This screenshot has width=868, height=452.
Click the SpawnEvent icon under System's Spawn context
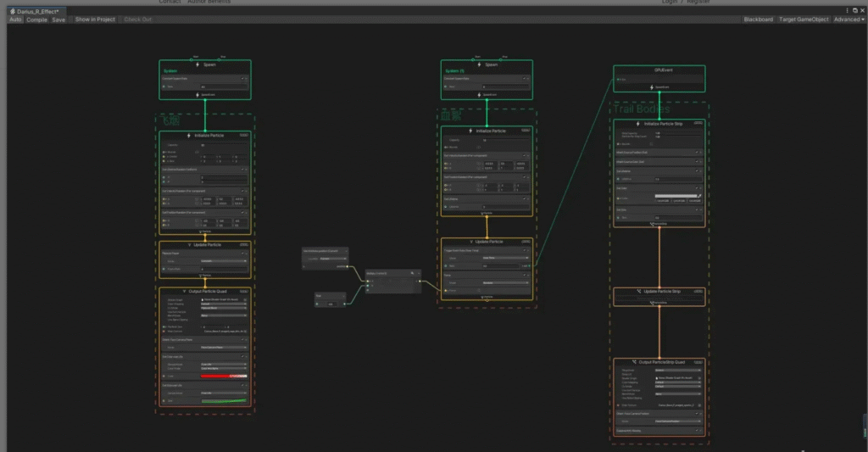point(197,95)
